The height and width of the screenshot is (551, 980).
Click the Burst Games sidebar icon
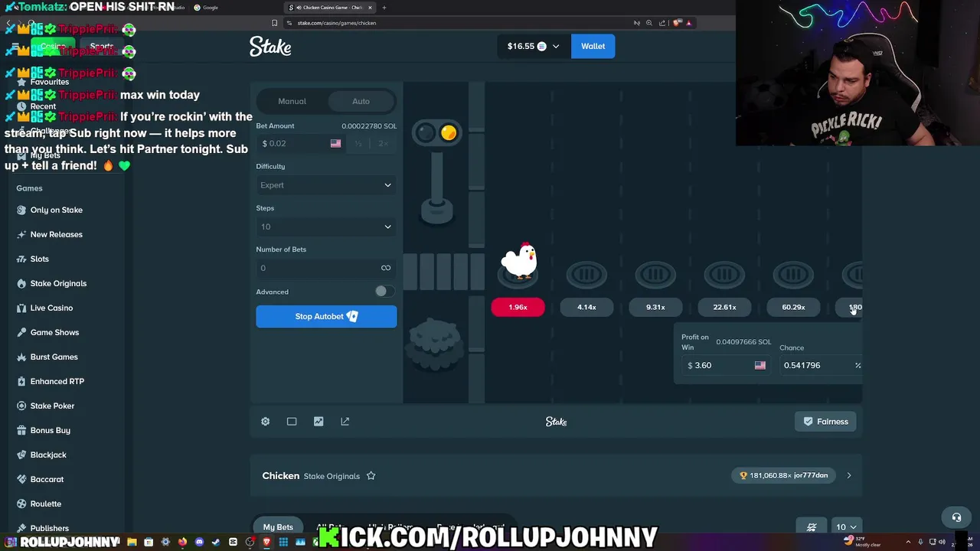coord(21,357)
